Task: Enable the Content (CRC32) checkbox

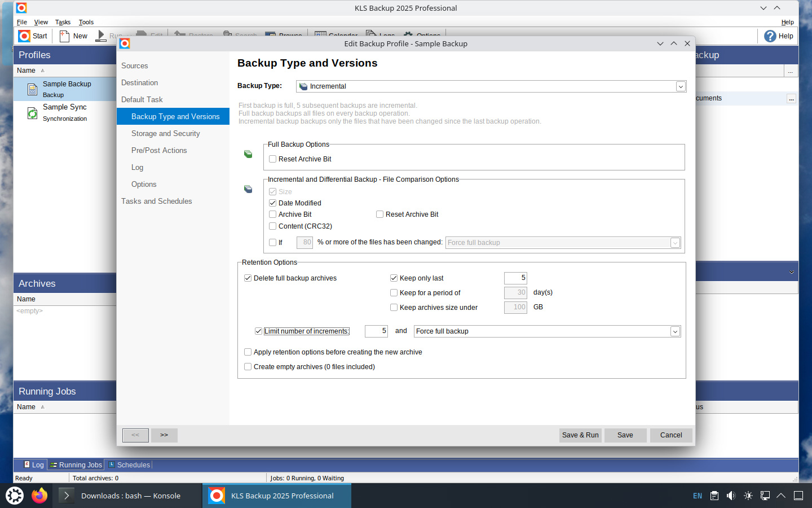Action: pyautogui.click(x=273, y=226)
